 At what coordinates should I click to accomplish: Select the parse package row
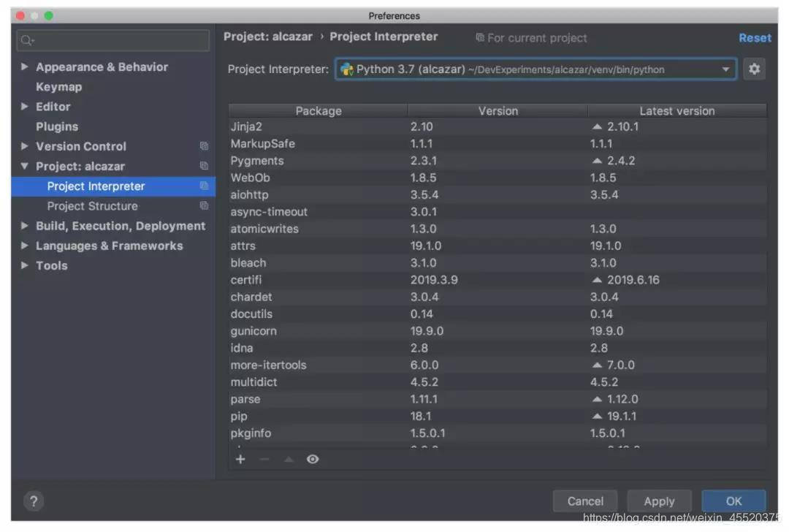click(498, 399)
